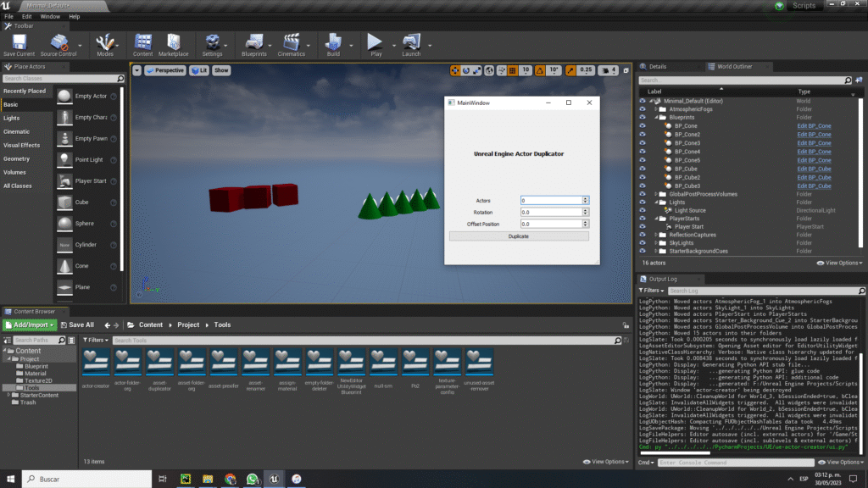The image size is (868, 488).
Task: Open the Edit menu
Action: tap(26, 17)
